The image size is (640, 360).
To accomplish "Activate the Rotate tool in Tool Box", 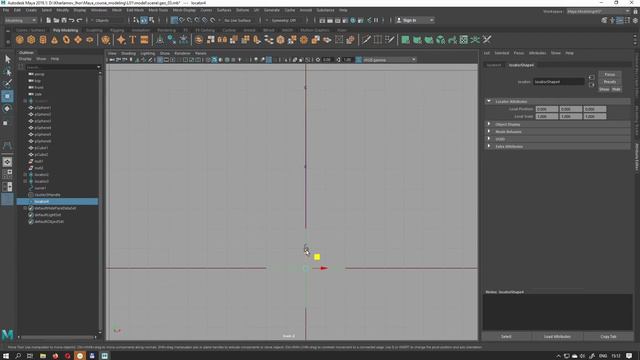I will (x=7, y=109).
